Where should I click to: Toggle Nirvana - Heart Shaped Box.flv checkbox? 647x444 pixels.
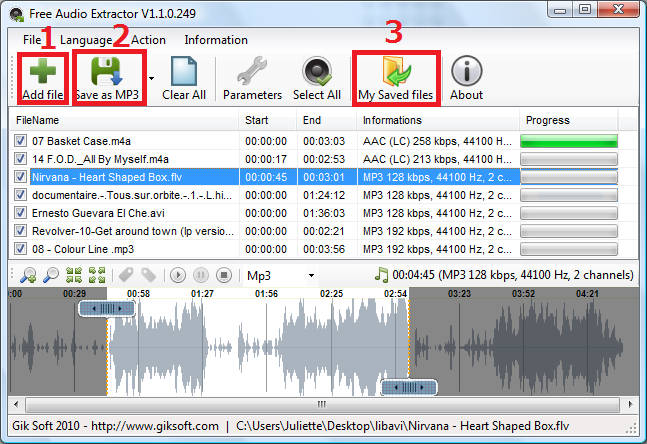pyautogui.click(x=20, y=177)
